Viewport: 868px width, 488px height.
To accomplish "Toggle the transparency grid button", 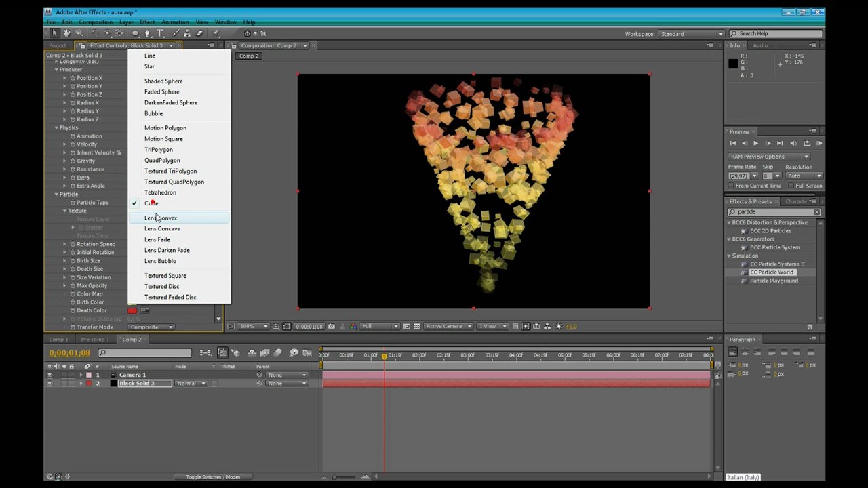I will tap(417, 327).
